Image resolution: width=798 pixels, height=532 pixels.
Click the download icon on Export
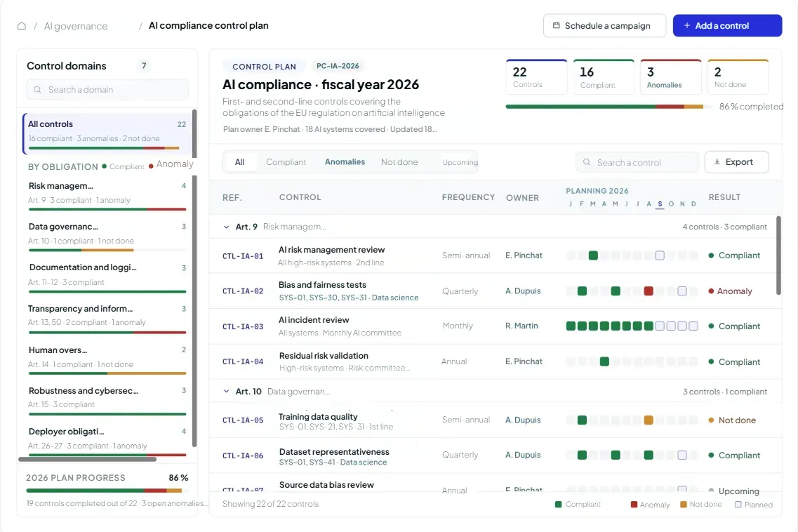click(x=717, y=162)
